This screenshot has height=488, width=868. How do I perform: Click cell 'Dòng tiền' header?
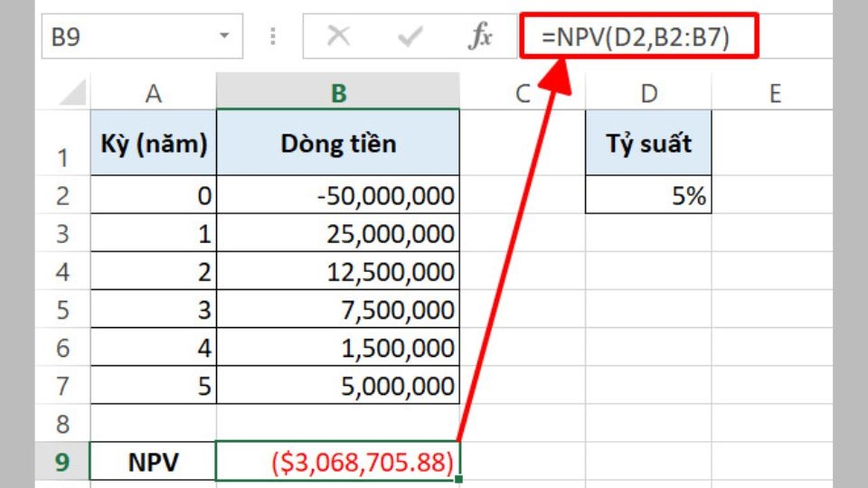pyautogui.click(x=338, y=143)
